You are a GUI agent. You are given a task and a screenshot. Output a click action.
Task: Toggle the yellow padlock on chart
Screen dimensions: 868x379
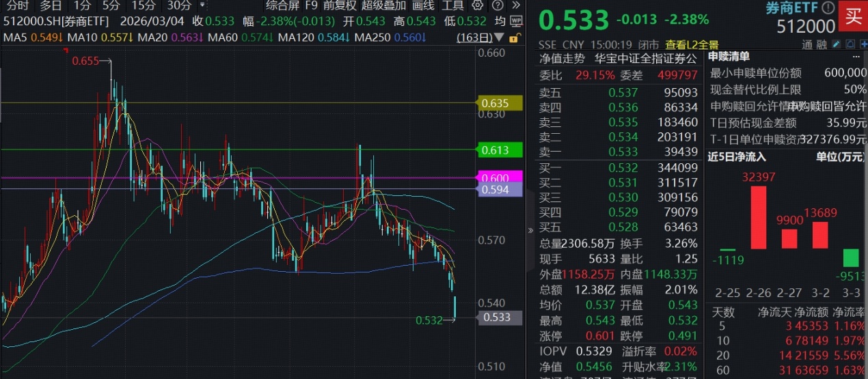(513, 37)
